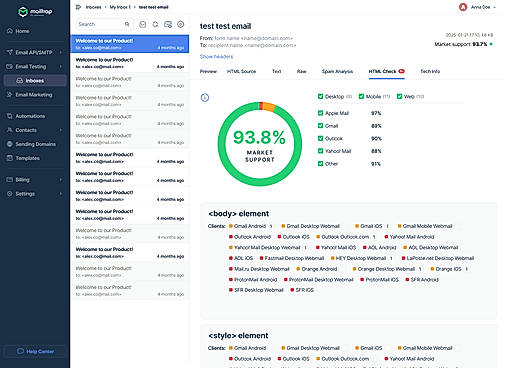Uncheck the Other checkbox
The height and width of the screenshot is (368, 506).
point(320,164)
